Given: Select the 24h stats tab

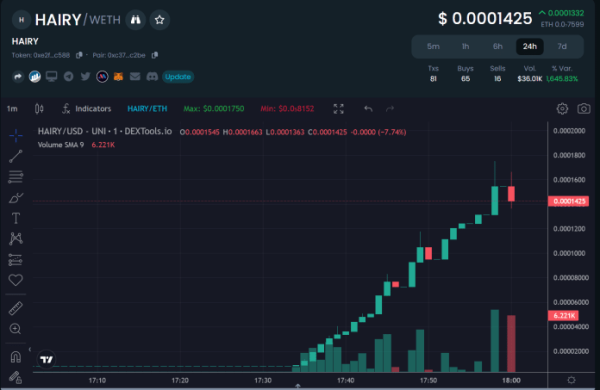Looking at the screenshot, I should point(530,47).
